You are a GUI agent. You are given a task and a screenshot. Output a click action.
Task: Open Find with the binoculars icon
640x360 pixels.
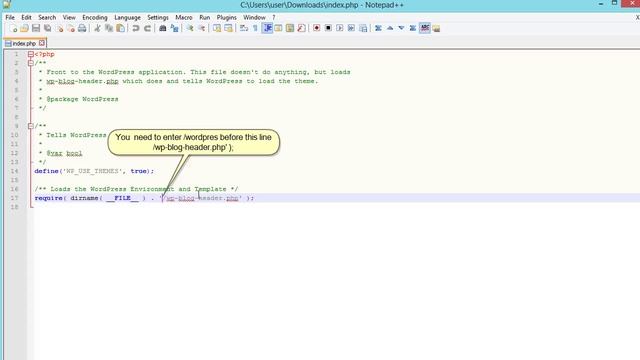point(162,28)
